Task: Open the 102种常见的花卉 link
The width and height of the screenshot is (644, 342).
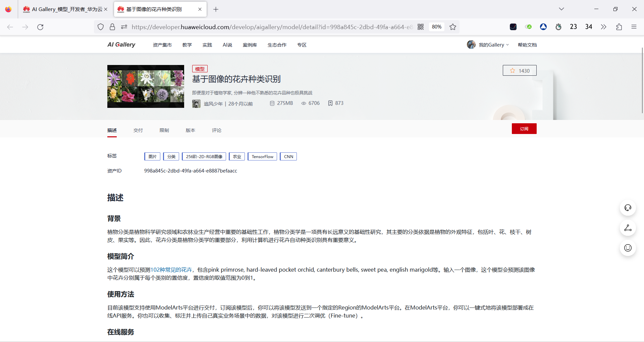Action: (172, 269)
